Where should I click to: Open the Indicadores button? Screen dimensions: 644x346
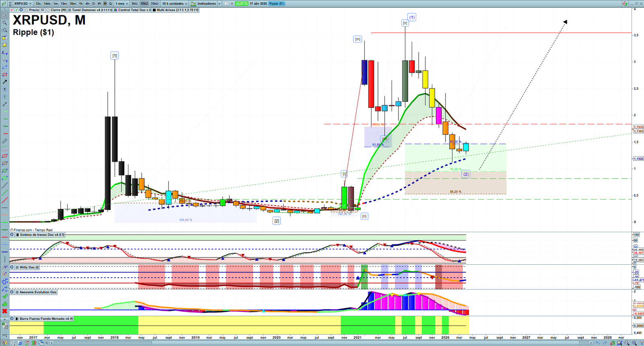tap(204, 4)
